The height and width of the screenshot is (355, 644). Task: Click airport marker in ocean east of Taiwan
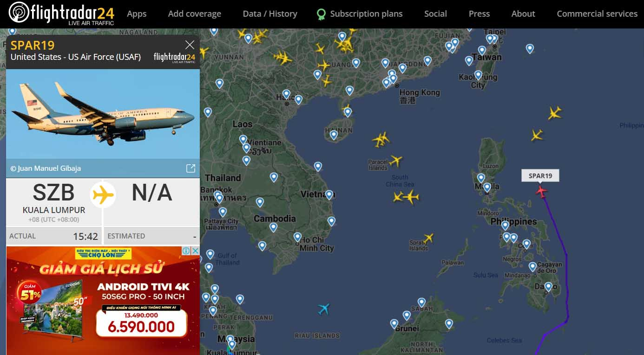(x=530, y=48)
